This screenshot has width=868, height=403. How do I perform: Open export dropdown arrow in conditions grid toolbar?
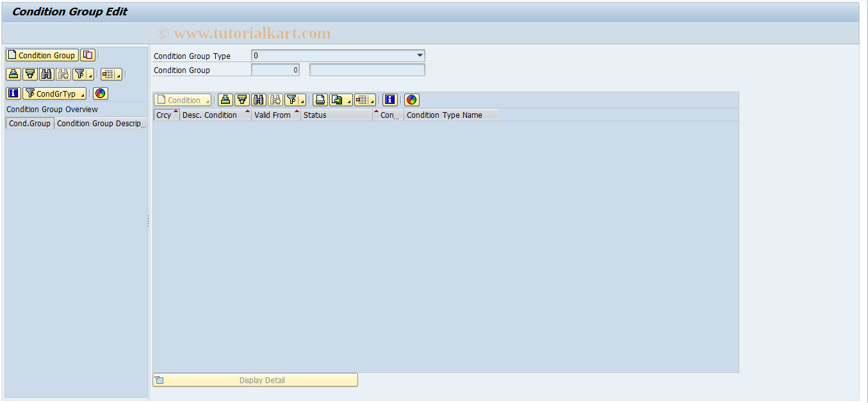[x=348, y=100]
